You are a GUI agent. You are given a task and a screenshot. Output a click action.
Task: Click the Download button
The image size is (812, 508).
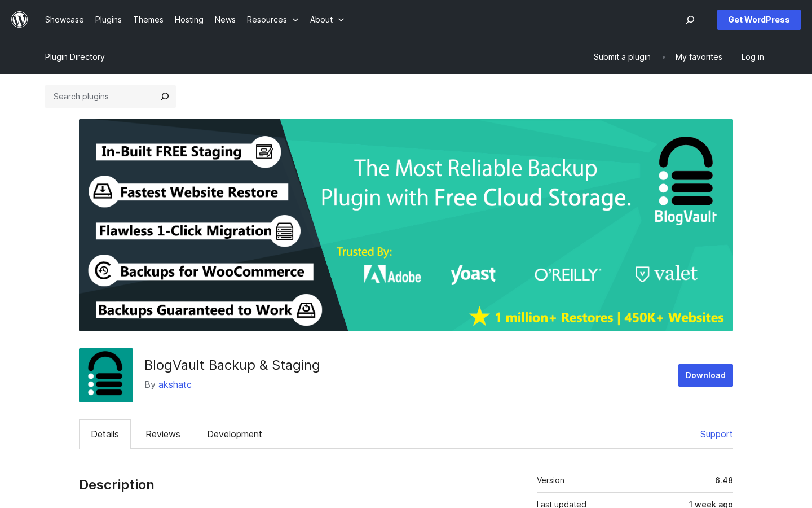(705, 375)
